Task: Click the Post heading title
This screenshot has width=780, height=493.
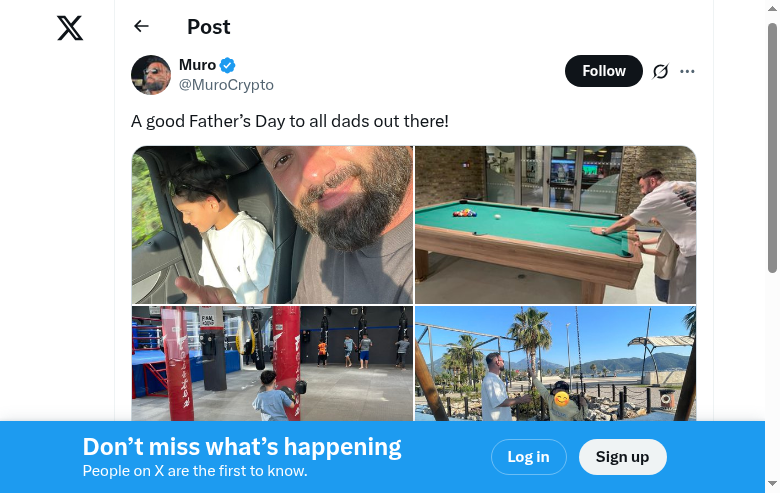Action: pos(209,27)
